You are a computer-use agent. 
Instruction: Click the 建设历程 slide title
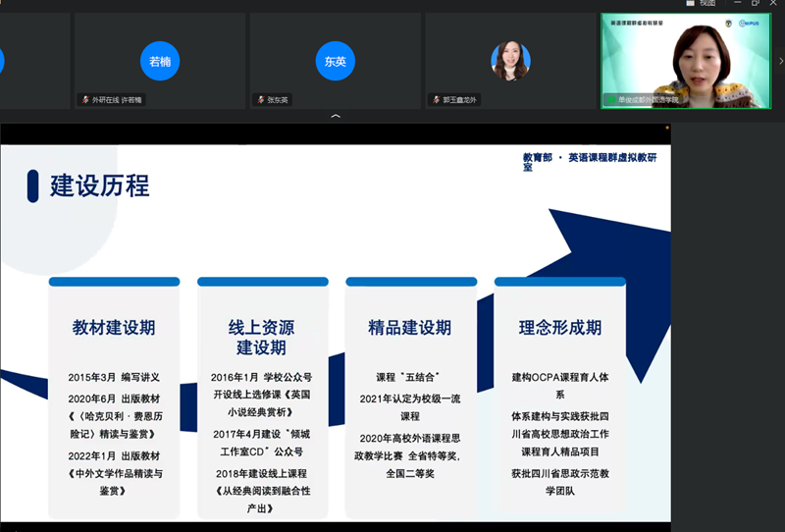pos(99,185)
